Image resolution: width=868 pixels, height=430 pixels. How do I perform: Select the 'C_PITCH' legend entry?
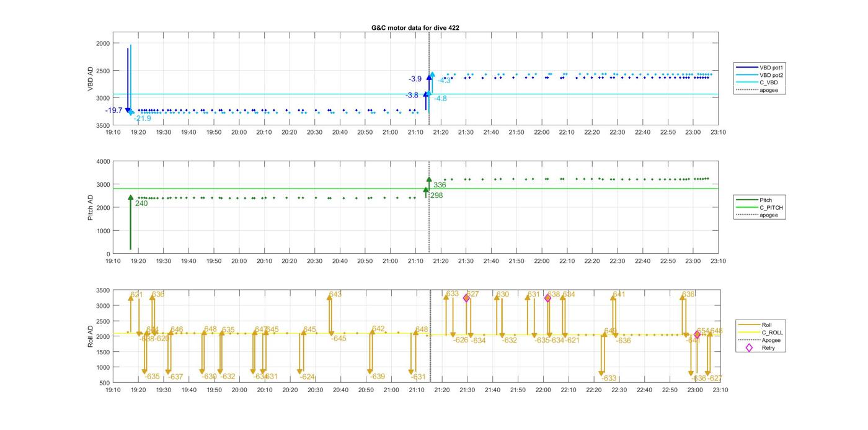coord(759,208)
